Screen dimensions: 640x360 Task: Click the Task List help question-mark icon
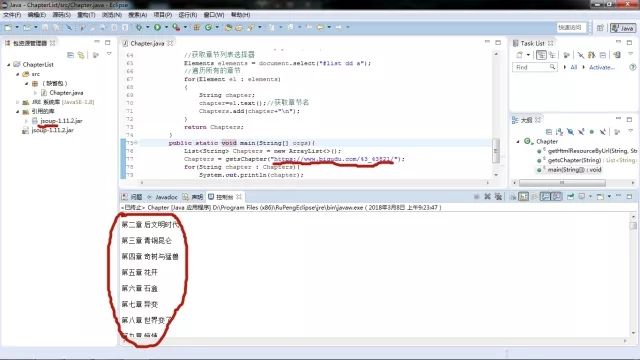coord(632,67)
